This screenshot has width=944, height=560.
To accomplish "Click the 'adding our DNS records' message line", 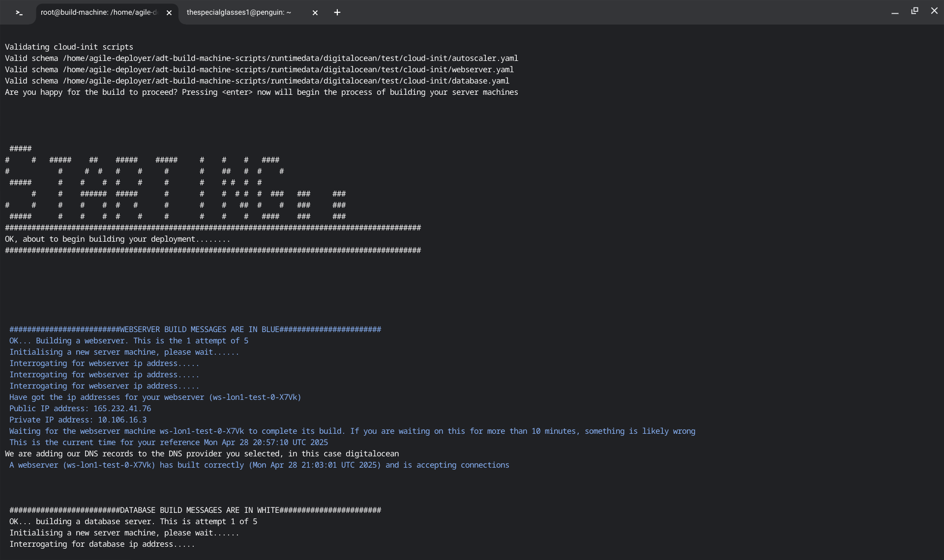I will pyautogui.click(x=202, y=454).
